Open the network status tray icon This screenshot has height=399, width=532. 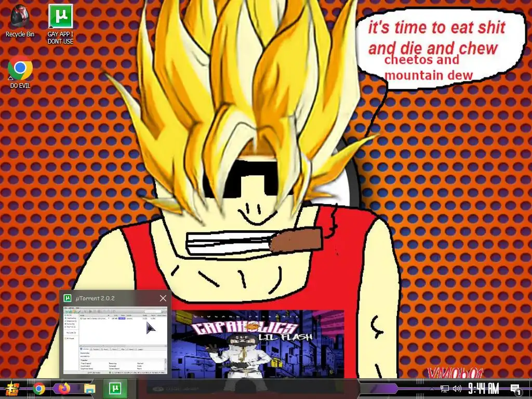tap(445, 389)
